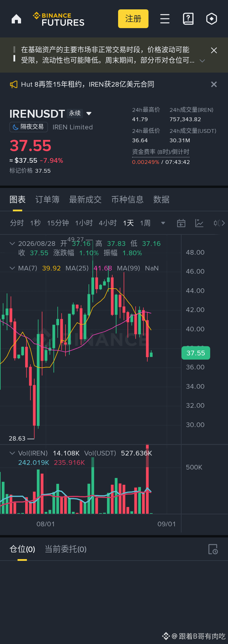
Task: Switch to the 当前委托(0) open orders tab
Action: pyautogui.click(x=66, y=549)
